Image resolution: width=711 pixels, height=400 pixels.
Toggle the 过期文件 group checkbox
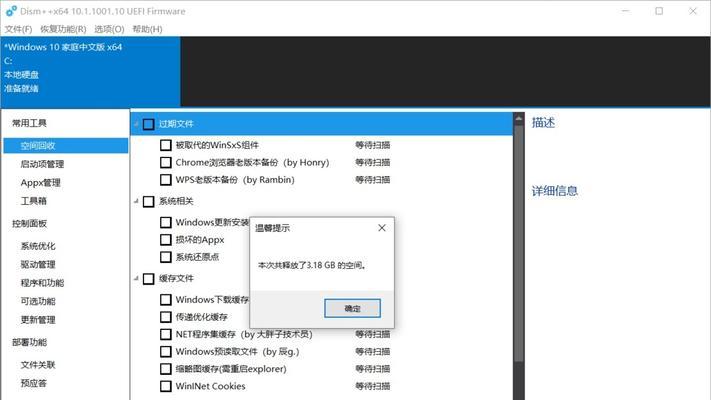tap(148, 124)
